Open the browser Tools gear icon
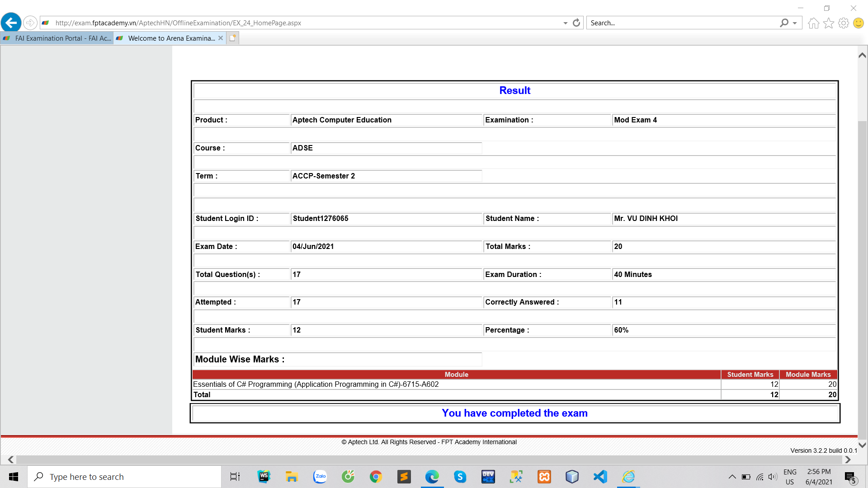The image size is (868, 488). 843,23
